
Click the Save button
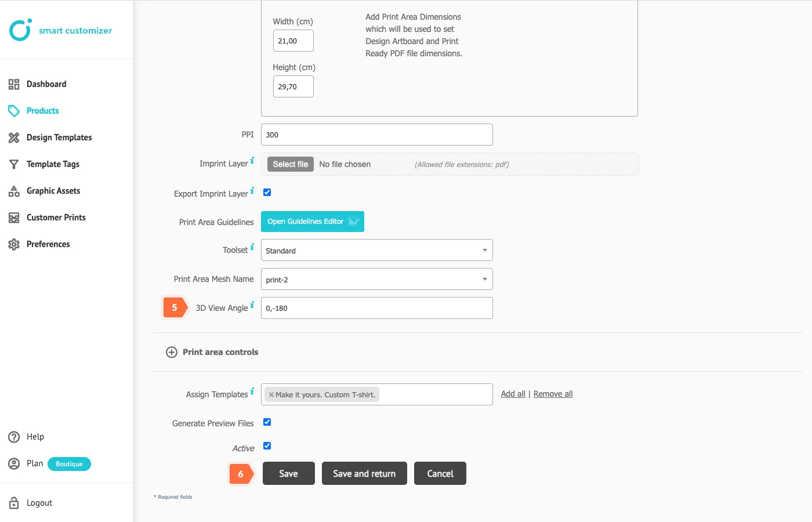coord(289,473)
